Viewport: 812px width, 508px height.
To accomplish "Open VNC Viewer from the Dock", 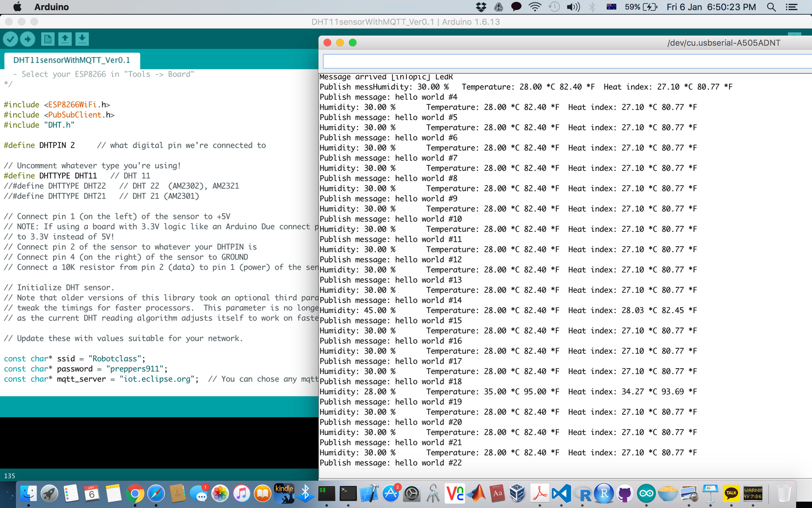I will point(455,494).
